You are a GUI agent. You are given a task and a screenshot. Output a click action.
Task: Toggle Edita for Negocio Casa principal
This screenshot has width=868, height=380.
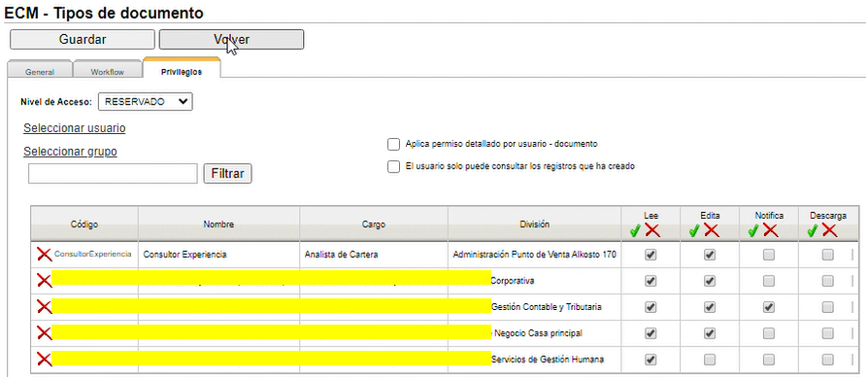pyautogui.click(x=709, y=333)
